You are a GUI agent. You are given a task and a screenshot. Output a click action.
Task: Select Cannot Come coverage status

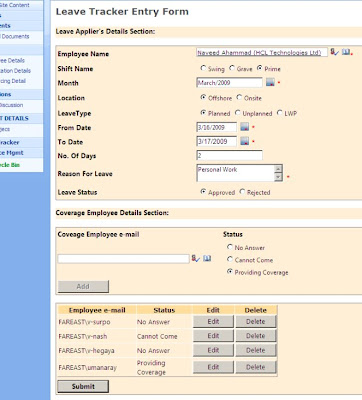pos(229,259)
